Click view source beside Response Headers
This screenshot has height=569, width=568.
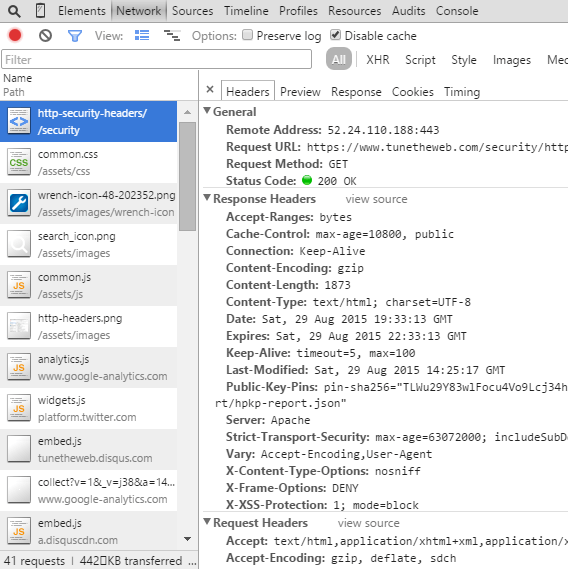pyautogui.click(x=376, y=199)
